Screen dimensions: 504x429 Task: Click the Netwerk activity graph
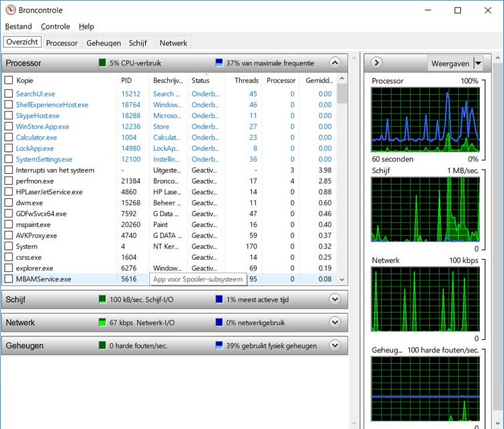point(425,299)
